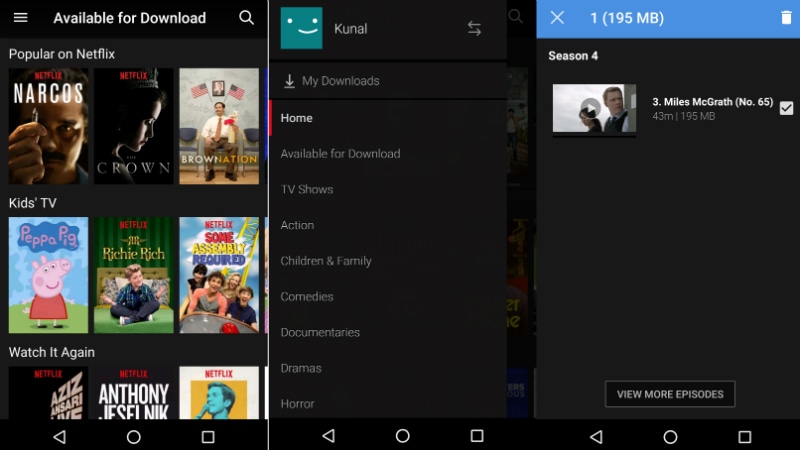Open the Action category
Image resolution: width=800 pixels, height=450 pixels.
point(388,225)
